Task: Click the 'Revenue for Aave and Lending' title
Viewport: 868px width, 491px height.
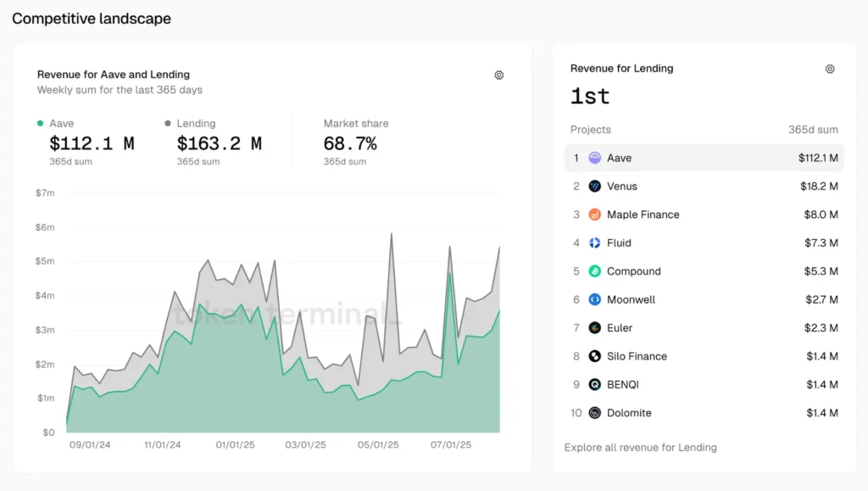Action: pyautogui.click(x=114, y=74)
